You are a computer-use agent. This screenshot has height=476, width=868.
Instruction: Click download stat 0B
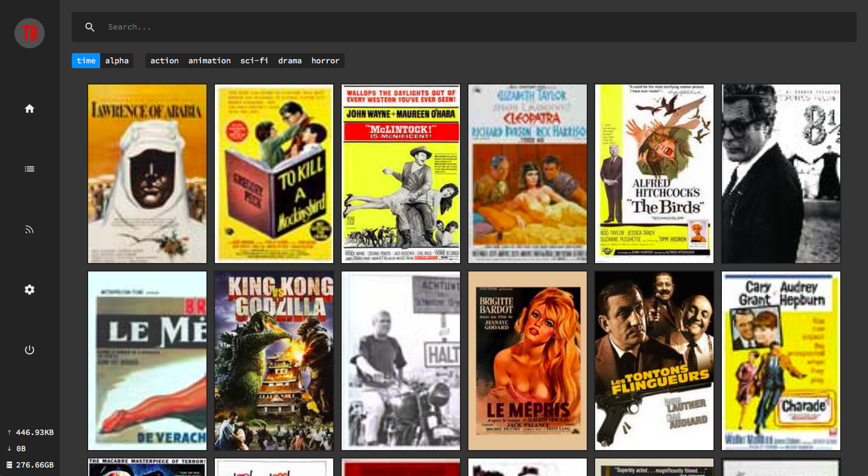pyautogui.click(x=16, y=449)
